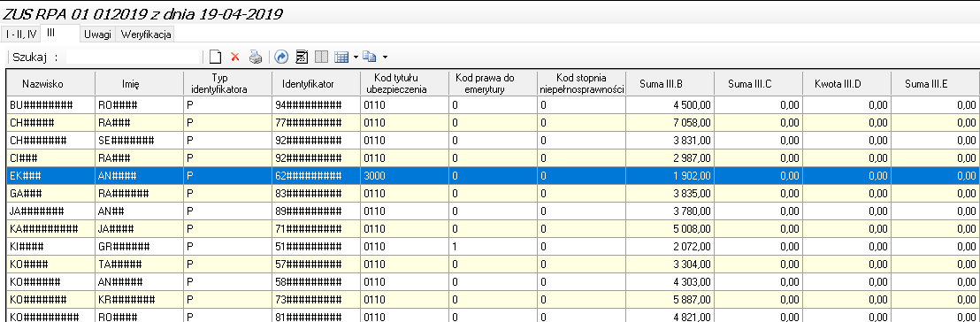
Task: Select the JA######## surname cell
Action: [x=50, y=211]
